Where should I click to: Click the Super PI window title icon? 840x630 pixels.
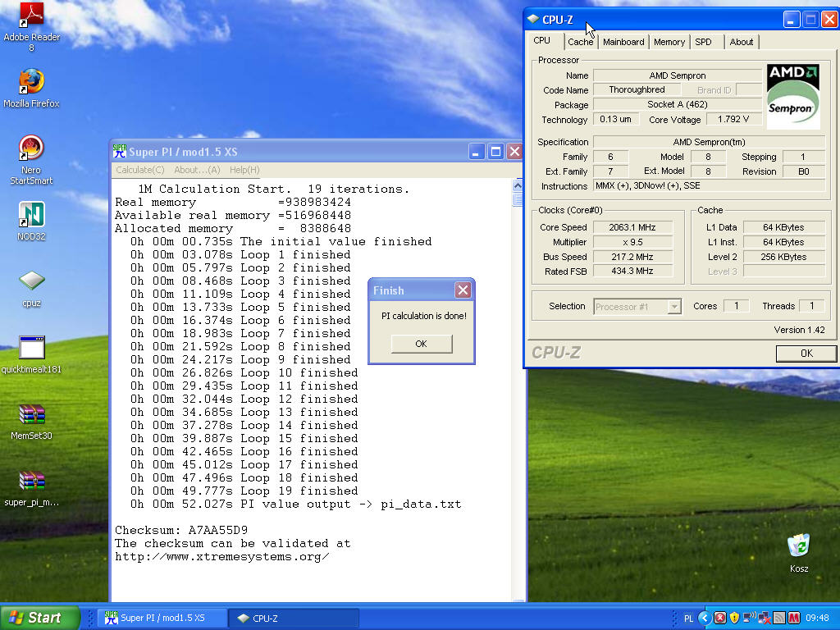tap(120, 152)
